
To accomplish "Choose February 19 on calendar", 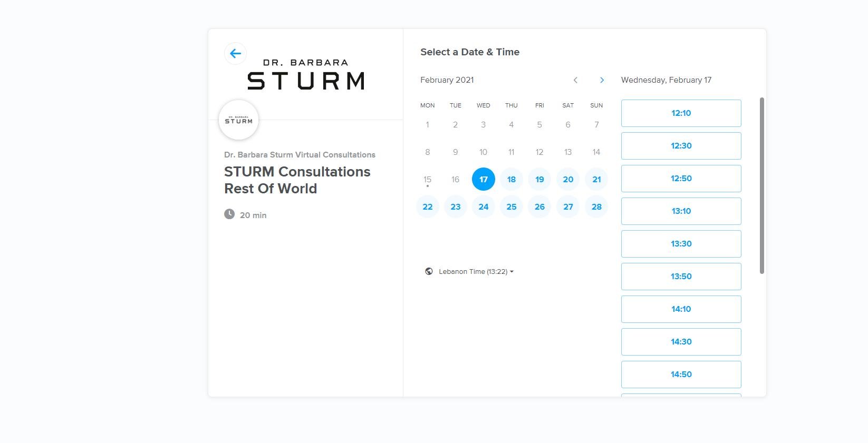I will click(539, 180).
